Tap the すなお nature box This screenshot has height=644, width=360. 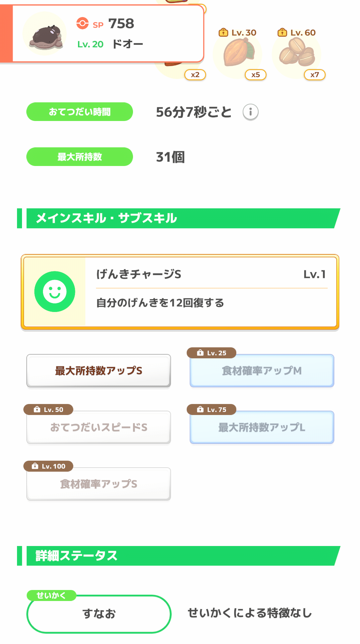pyautogui.click(x=99, y=614)
